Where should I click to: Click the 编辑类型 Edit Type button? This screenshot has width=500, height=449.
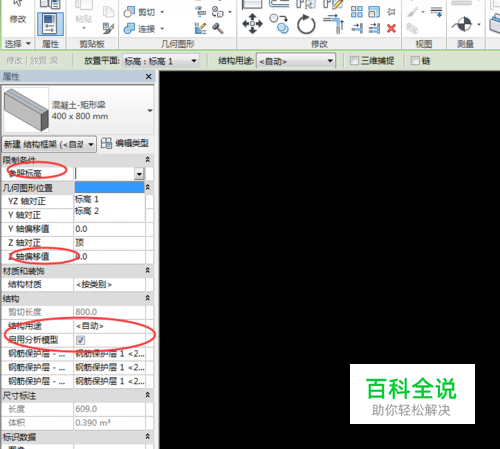pos(125,143)
